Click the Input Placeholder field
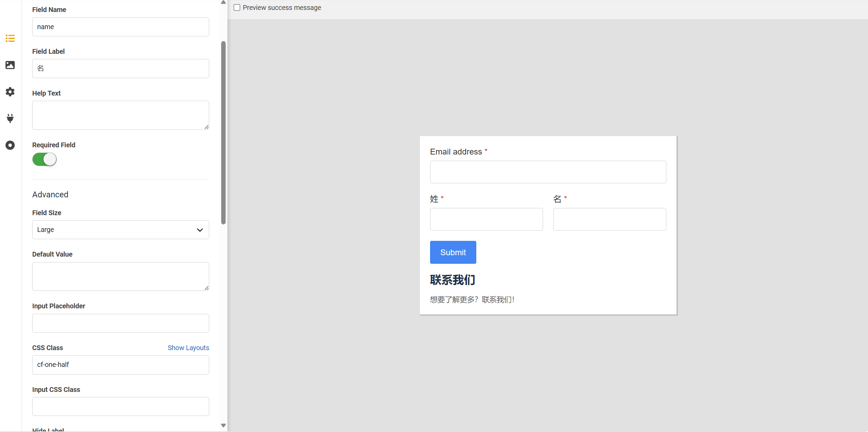Image resolution: width=868 pixels, height=432 pixels. [x=121, y=323]
